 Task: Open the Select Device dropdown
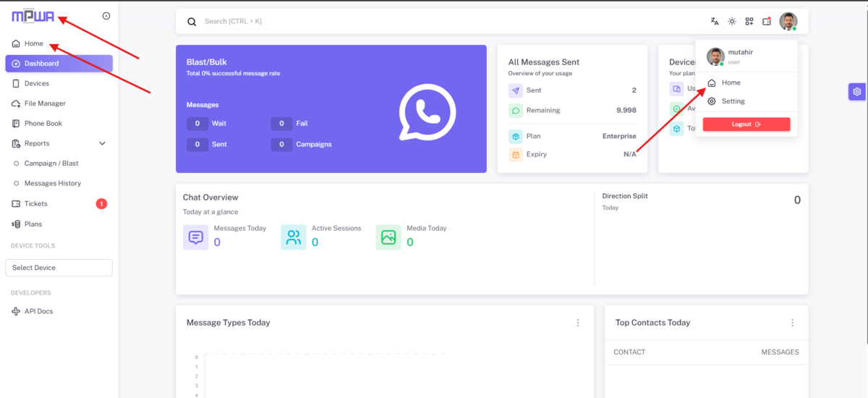[x=59, y=268]
